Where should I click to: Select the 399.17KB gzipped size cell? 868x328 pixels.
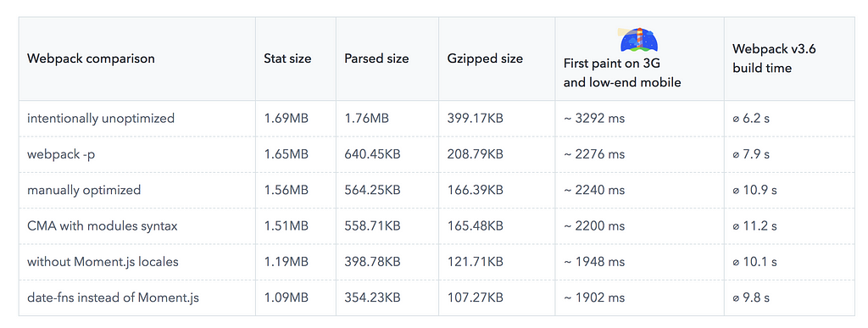pyautogui.click(x=475, y=119)
